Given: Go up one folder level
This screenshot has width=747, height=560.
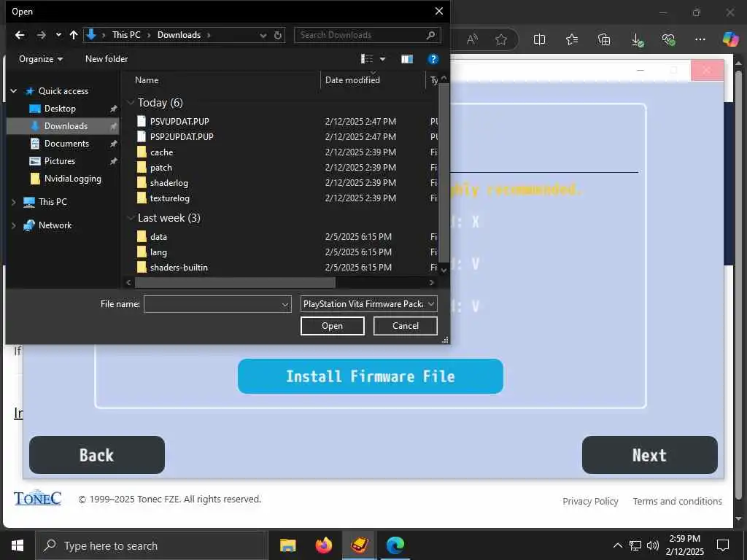Looking at the screenshot, I should point(74,35).
